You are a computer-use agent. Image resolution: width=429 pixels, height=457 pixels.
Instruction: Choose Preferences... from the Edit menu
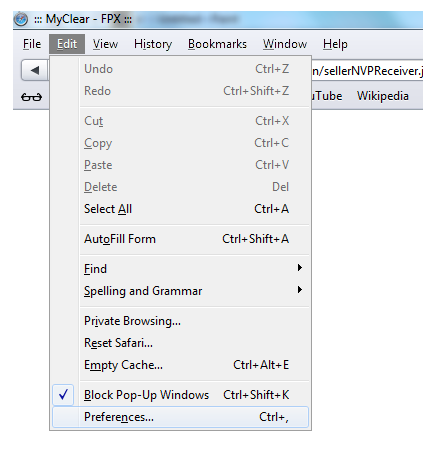click(180, 417)
